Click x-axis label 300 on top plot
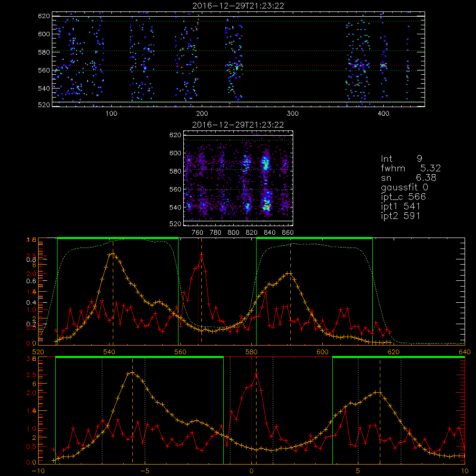This screenshot has height=476, width=476. tap(293, 114)
